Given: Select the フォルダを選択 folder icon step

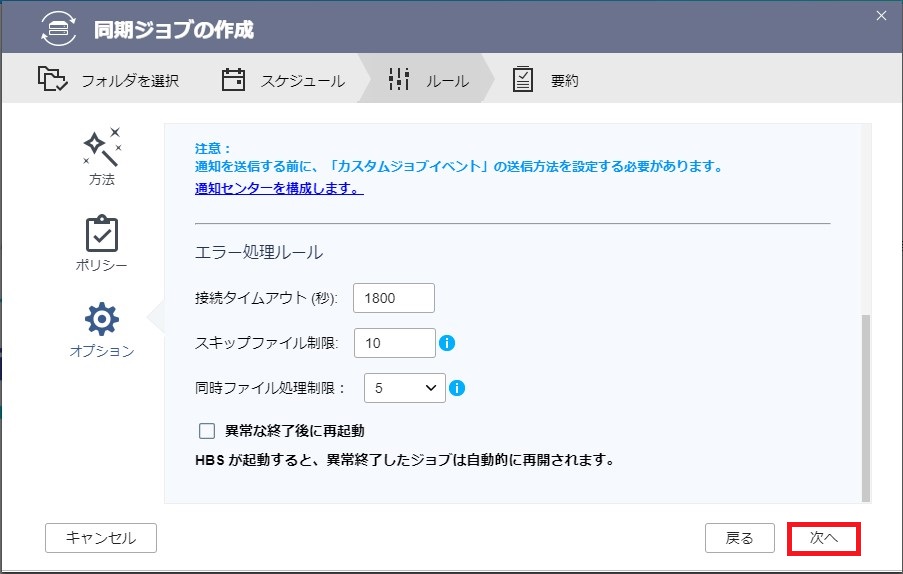Looking at the screenshot, I should [52, 79].
